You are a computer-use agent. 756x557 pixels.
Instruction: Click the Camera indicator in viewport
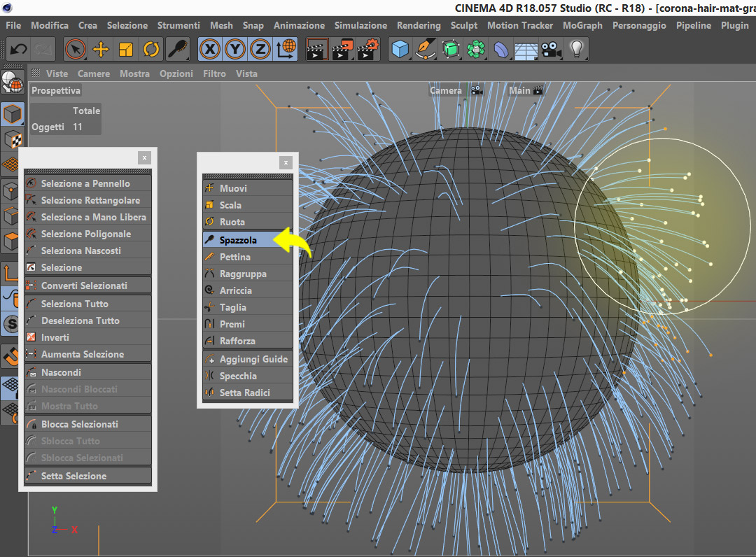click(456, 90)
